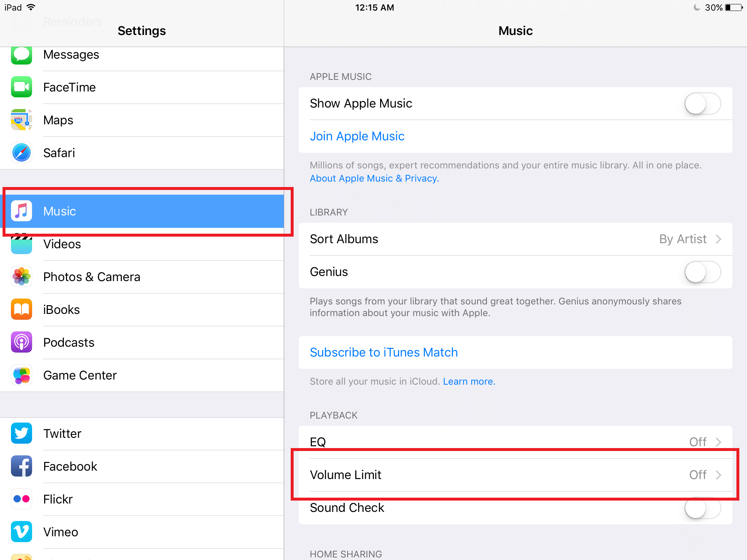Enable the Show Apple Music switch
The height and width of the screenshot is (560, 747).
[x=702, y=104]
